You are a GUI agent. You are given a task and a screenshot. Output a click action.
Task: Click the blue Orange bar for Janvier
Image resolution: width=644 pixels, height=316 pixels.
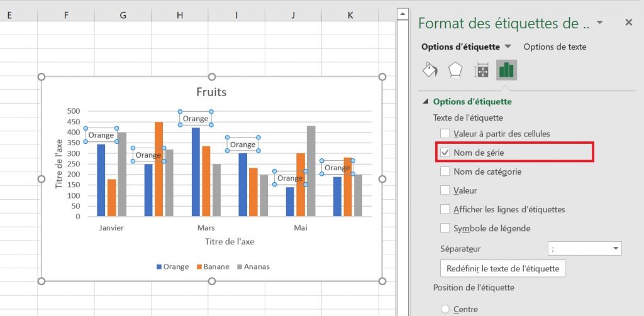[x=101, y=180]
